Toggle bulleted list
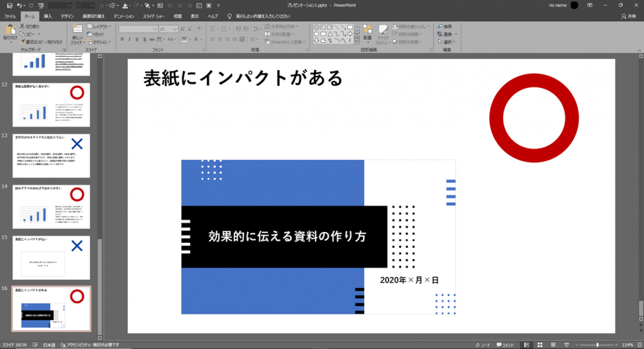Viewport: 644px width, 349px height. [214, 29]
